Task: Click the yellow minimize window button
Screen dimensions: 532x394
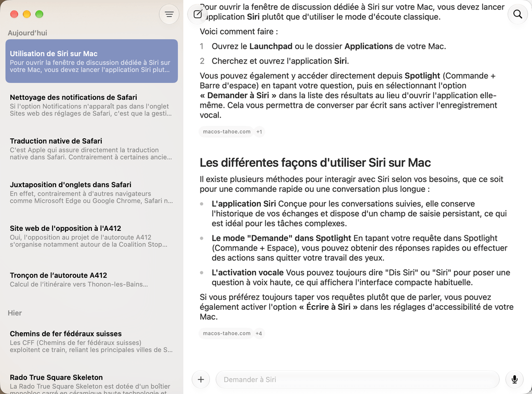Action: pyautogui.click(x=27, y=14)
